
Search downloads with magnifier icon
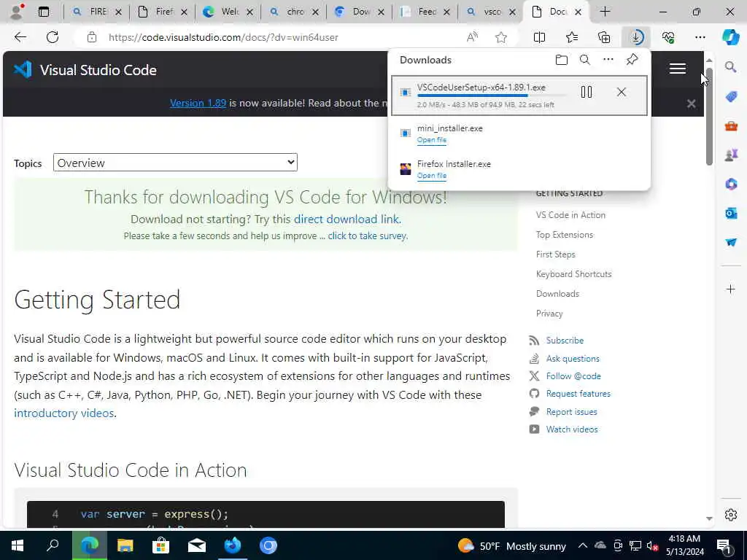585,60
